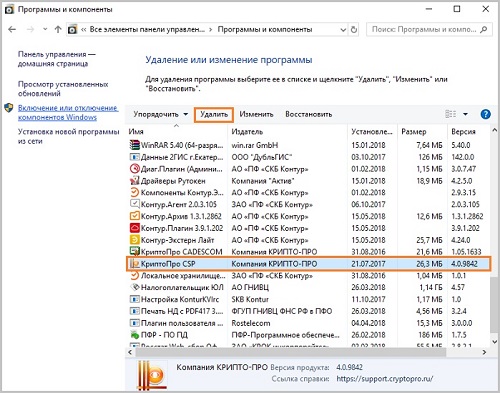
Task: Click the version 142.0.0 cell
Action: click(463, 157)
